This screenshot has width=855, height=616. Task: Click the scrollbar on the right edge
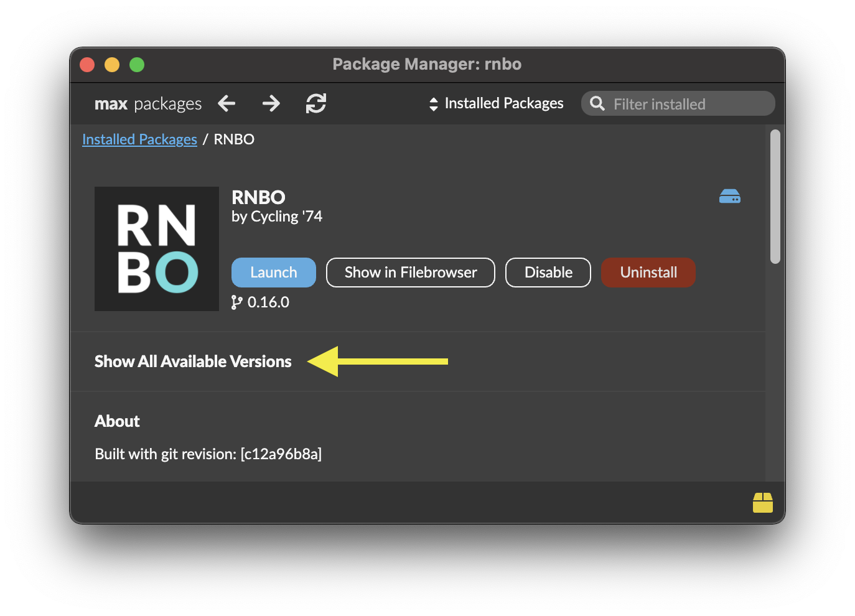tap(775, 196)
